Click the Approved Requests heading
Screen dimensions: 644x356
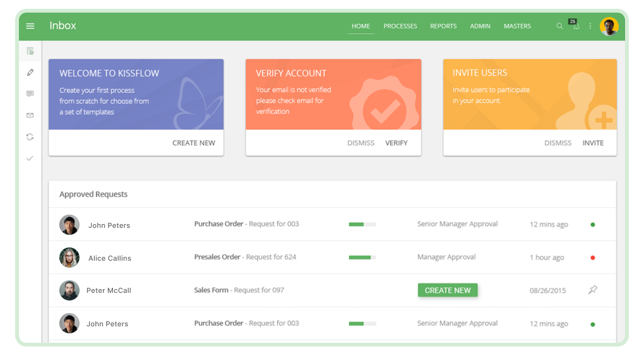[x=93, y=194]
